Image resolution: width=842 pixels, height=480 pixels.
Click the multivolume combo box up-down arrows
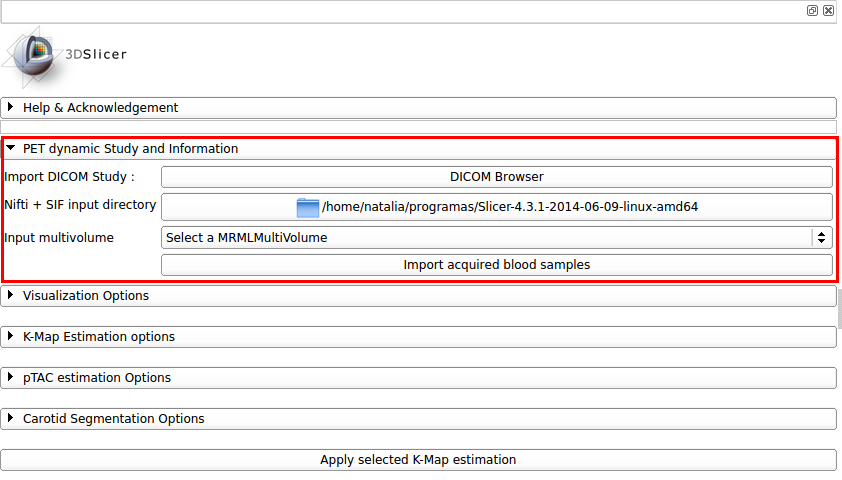click(822, 238)
